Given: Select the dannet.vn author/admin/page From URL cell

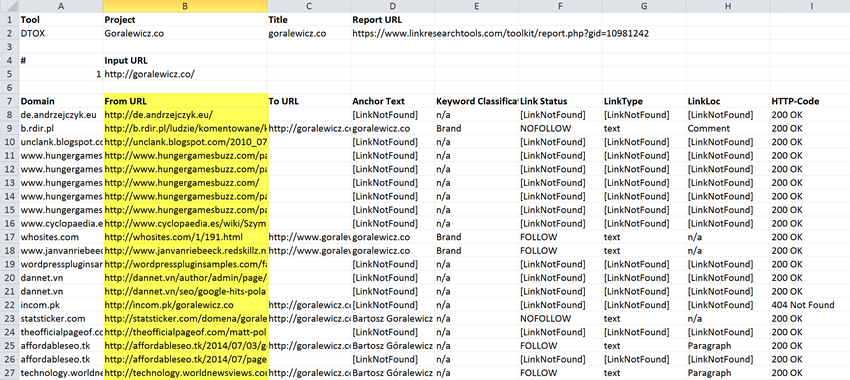Looking at the screenshot, I should [x=185, y=278].
